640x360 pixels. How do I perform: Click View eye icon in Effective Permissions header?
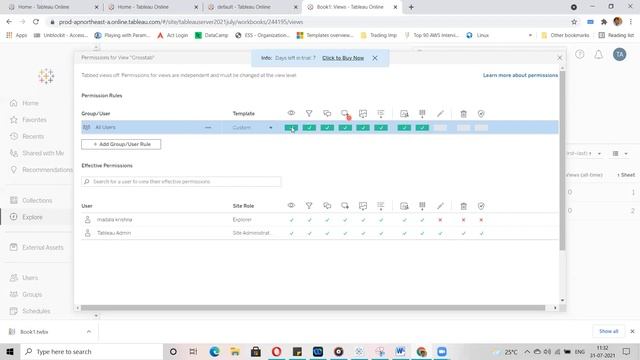(291, 206)
